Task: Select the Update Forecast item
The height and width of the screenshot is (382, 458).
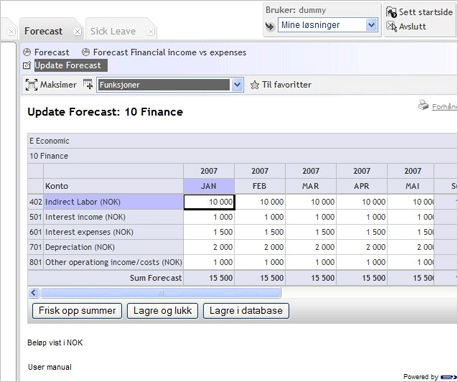Action: click(x=71, y=65)
